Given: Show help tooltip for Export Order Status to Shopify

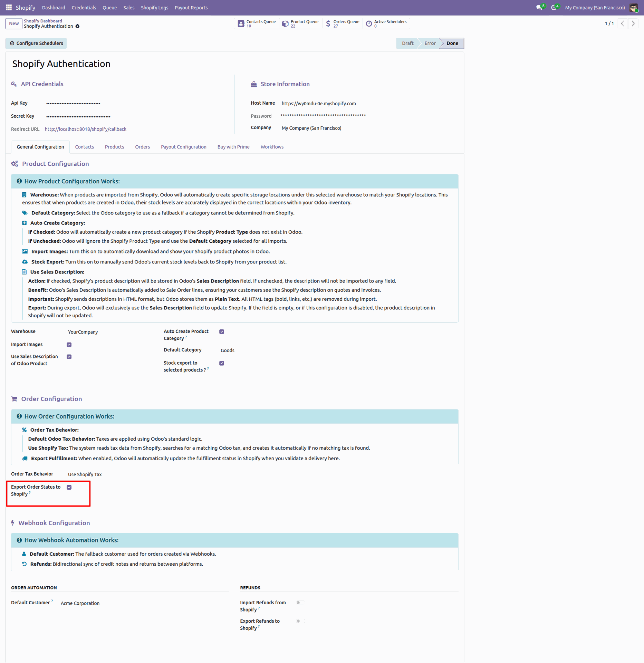Looking at the screenshot, I should tap(30, 493).
